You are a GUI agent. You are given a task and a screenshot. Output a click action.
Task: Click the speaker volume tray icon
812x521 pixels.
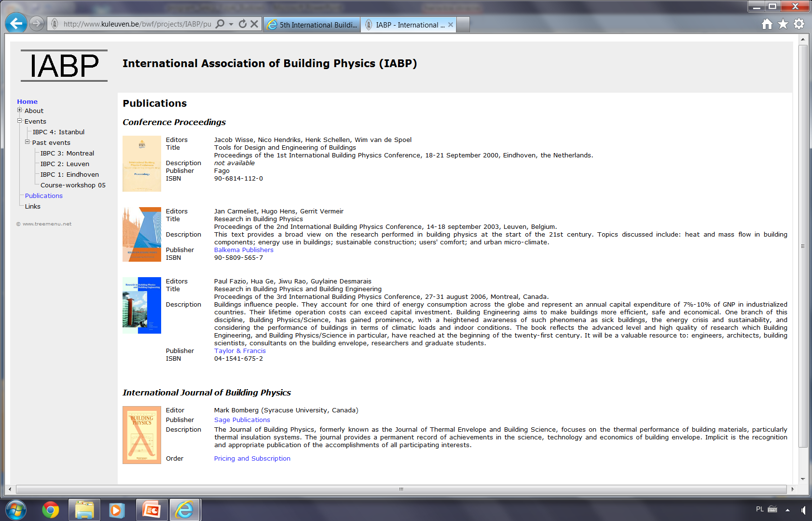click(803, 510)
